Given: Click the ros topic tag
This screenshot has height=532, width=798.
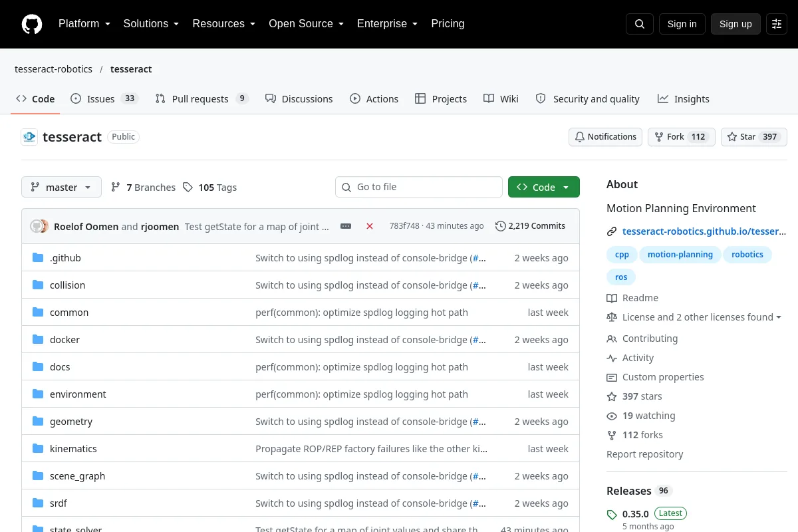Looking at the screenshot, I should click(x=621, y=277).
